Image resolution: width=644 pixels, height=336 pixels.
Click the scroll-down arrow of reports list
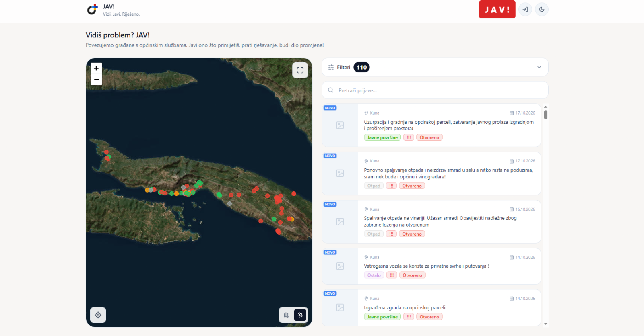(546, 324)
